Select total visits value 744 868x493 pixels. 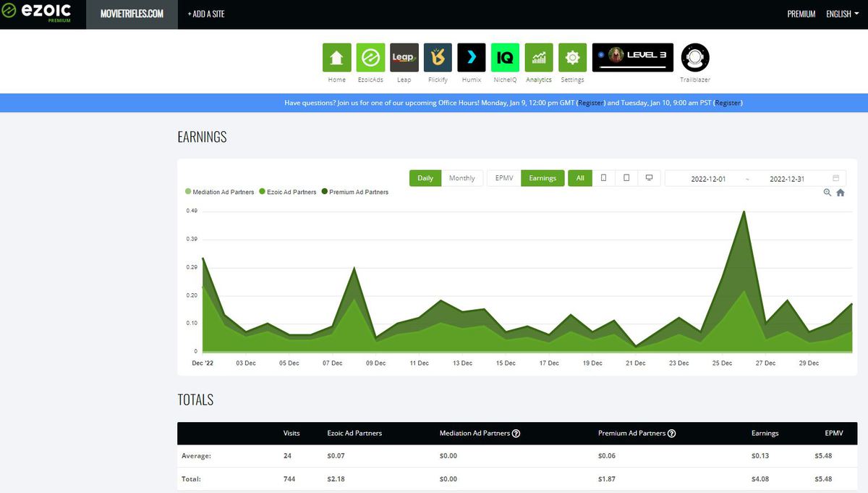pos(289,479)
